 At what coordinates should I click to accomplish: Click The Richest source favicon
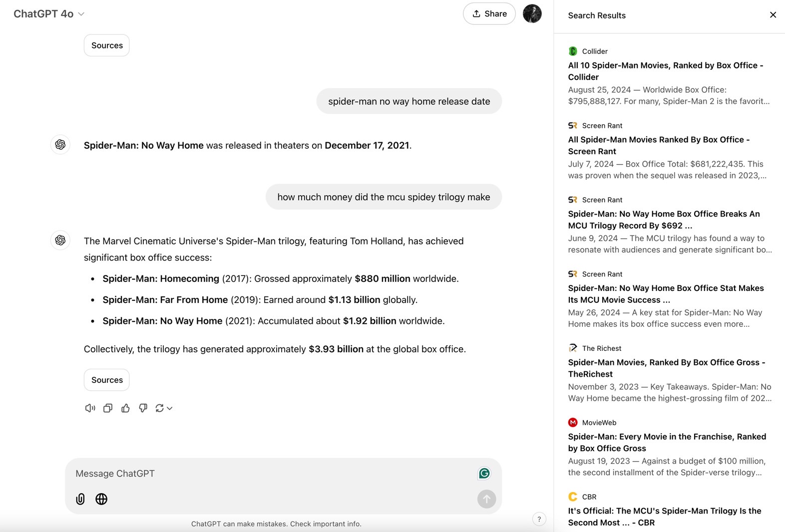pyautogui.click(x=573, y=348)
